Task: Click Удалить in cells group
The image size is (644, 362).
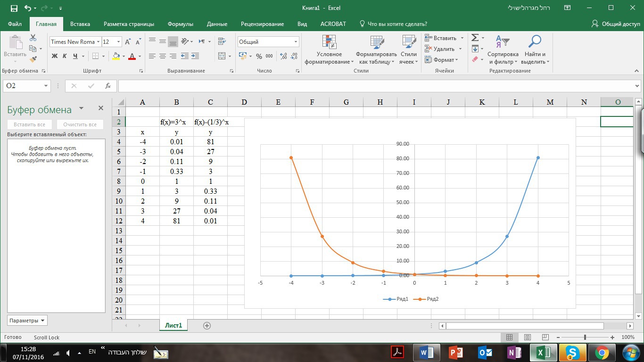Action: (x=439, y=49)
